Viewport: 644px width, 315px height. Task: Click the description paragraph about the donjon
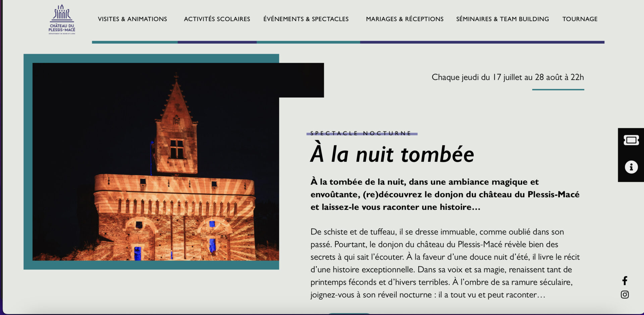(x=445, y=263)
